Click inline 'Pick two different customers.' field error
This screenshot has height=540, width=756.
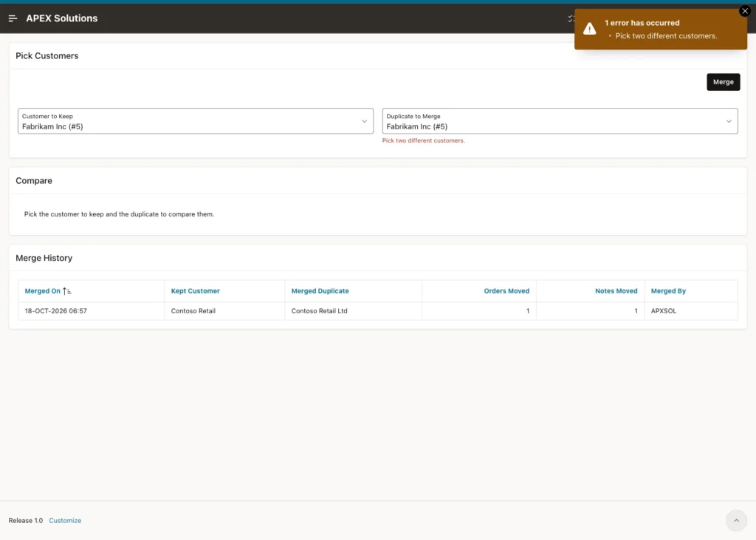pyautogui.click(x=423, y=140)
